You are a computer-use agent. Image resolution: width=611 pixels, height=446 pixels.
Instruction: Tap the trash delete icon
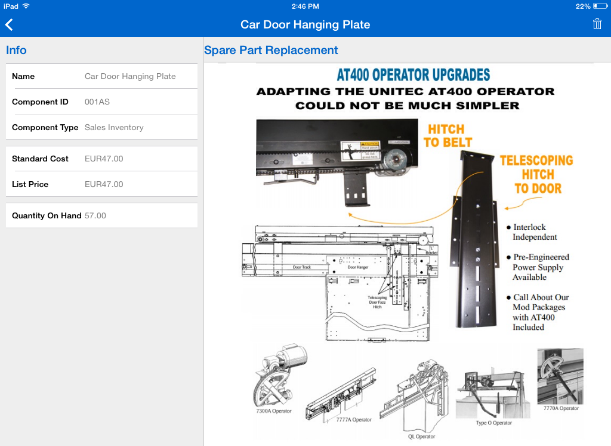pos(597,23)
